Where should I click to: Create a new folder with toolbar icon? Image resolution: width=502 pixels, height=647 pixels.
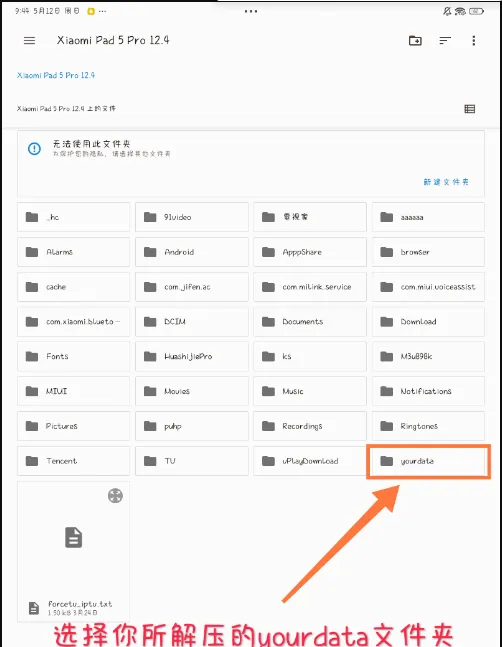pos(415,40)
